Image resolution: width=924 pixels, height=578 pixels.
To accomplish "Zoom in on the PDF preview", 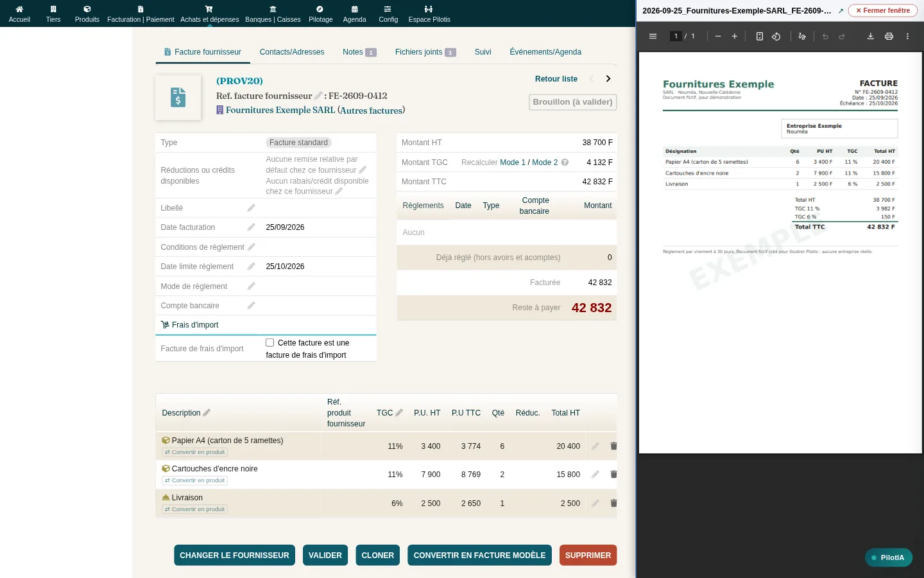I will click(735, 37).
